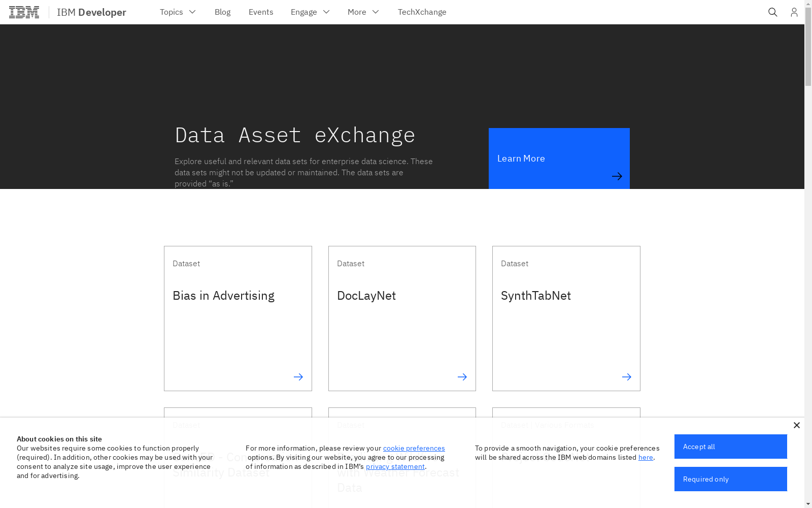Open the search magnifier icon

click(772, 12)
